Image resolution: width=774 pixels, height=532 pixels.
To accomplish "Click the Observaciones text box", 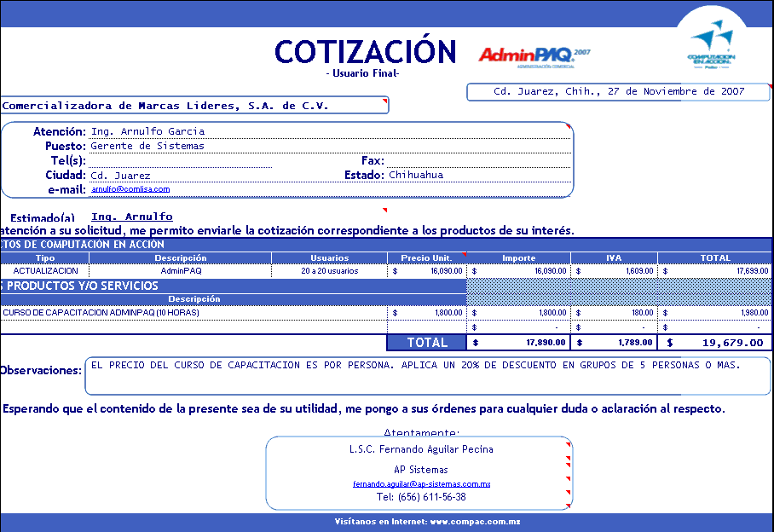I will pos(427,375).
